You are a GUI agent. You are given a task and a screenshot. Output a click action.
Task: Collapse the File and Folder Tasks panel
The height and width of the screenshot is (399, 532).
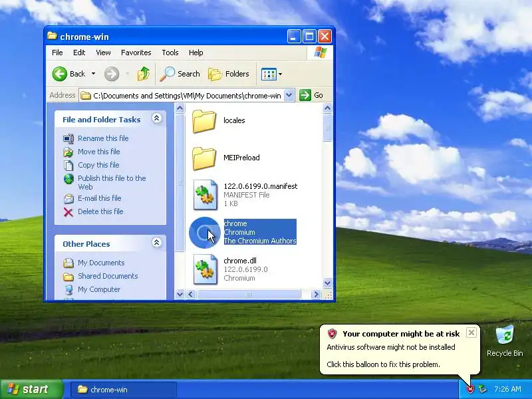tap(156, 118)
